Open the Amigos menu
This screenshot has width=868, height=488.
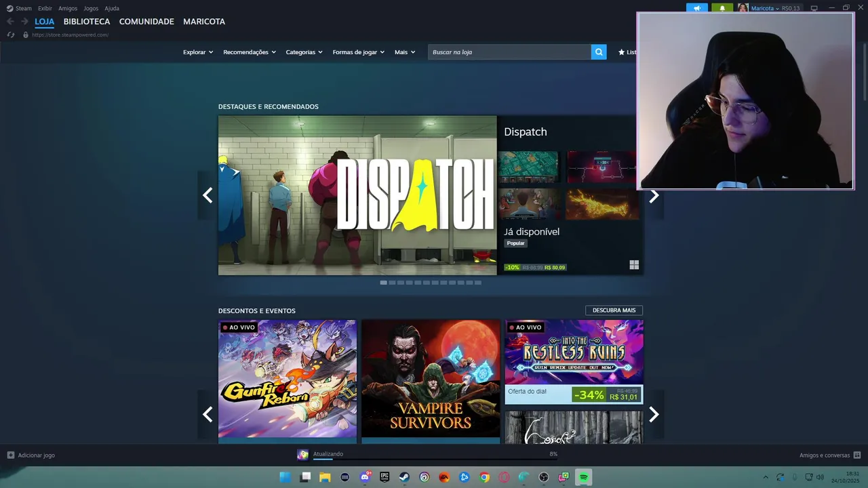(68, 8)
